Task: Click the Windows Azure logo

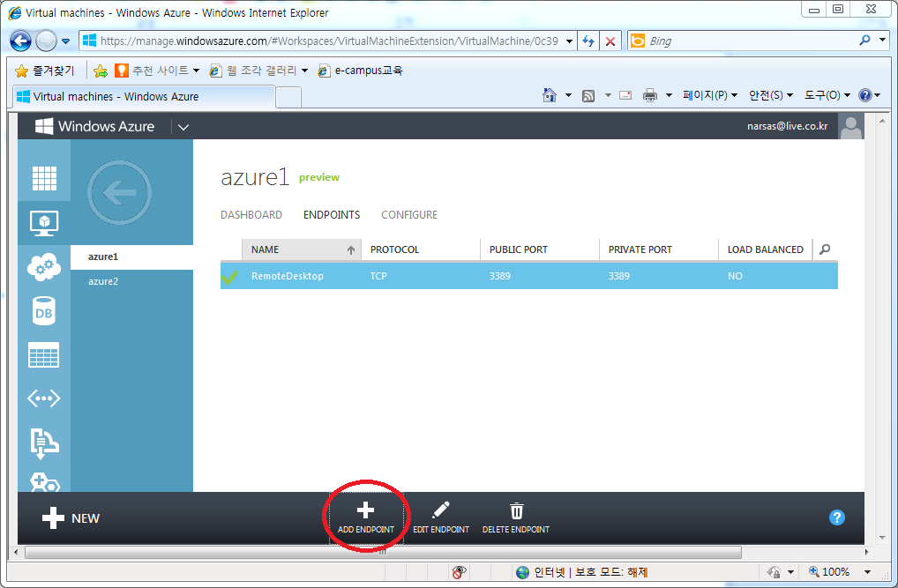Action: [x=95, y=126]
